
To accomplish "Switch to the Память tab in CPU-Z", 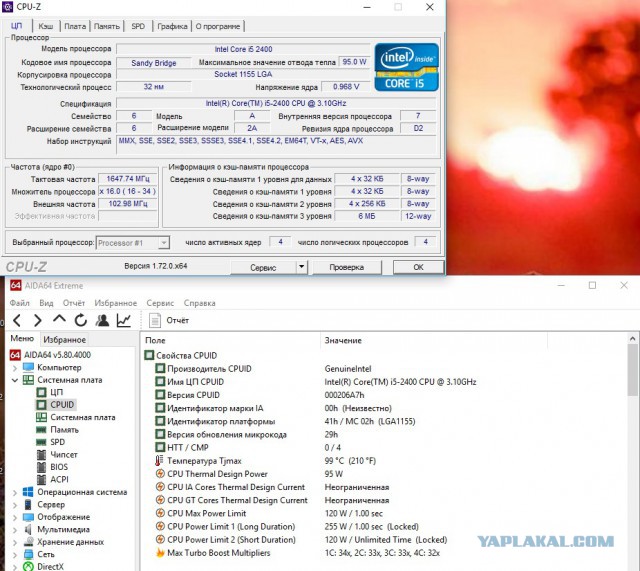I will point(107,26).
